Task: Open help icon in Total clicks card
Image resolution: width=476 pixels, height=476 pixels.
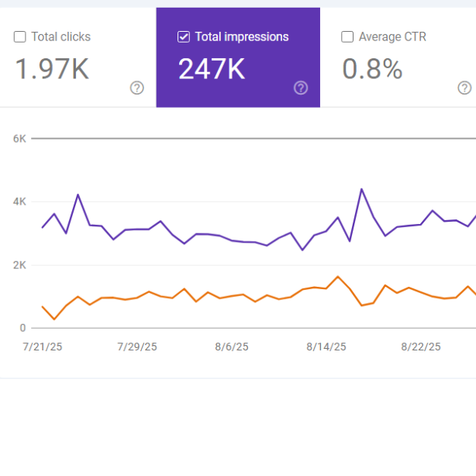Action: [x=137, y=88]
